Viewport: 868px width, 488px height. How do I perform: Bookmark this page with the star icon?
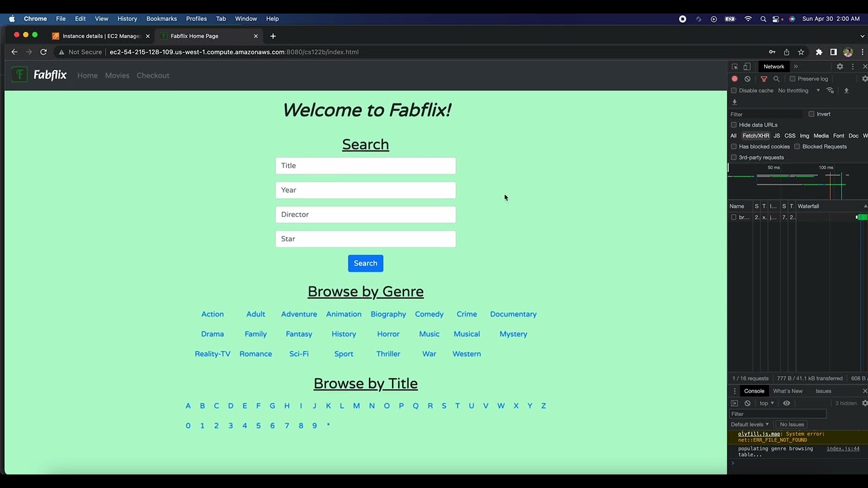(x=801, y=52)
